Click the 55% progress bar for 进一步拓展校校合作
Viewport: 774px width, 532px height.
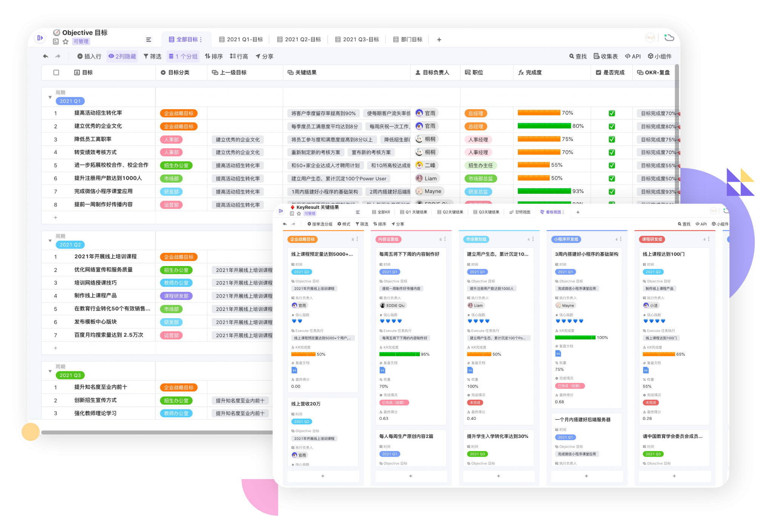point(534,165)
